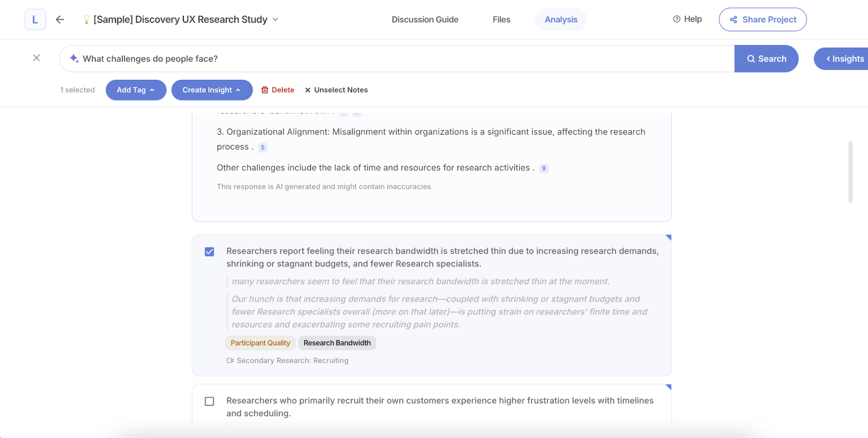
Task: Open citation reference 9
Action: coord(544,169)
